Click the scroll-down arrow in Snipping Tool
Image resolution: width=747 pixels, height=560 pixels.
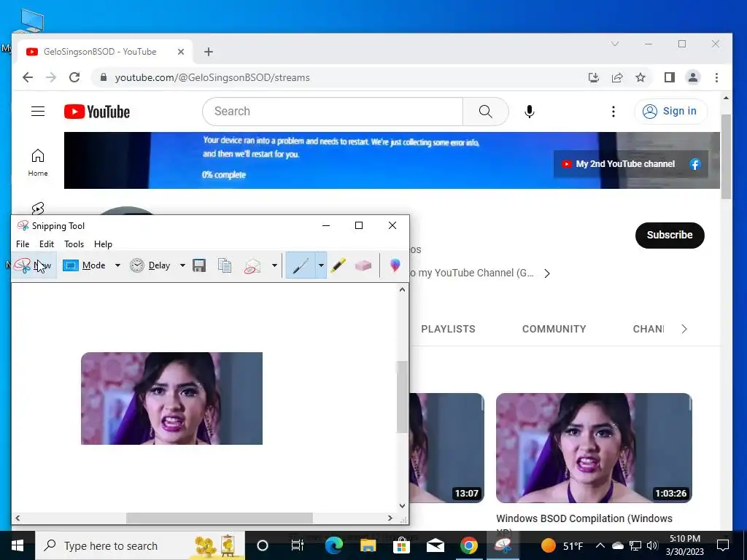pos(402,506)
